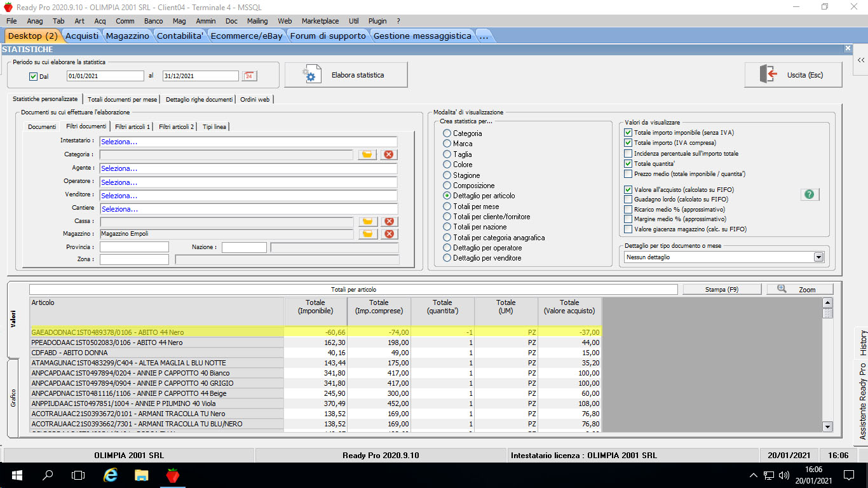The image size is (868, 488).
Task: Enable Valore giacenza magazzino checkbox
Action: coord(628,229)
